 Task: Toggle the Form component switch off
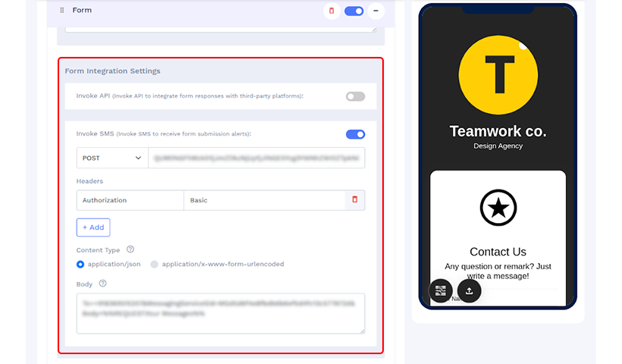click(353, 11)
